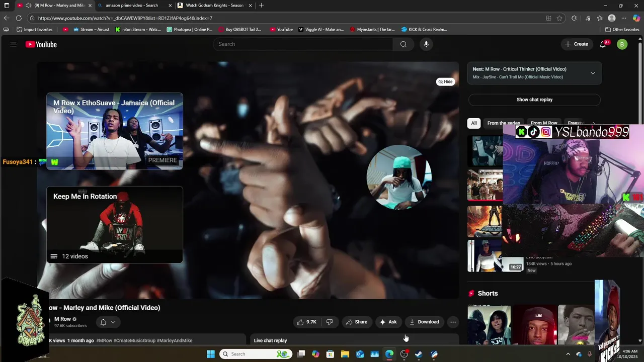
Task: Hide the end screen cards with Hide button
Action: [x=445, y=81]
